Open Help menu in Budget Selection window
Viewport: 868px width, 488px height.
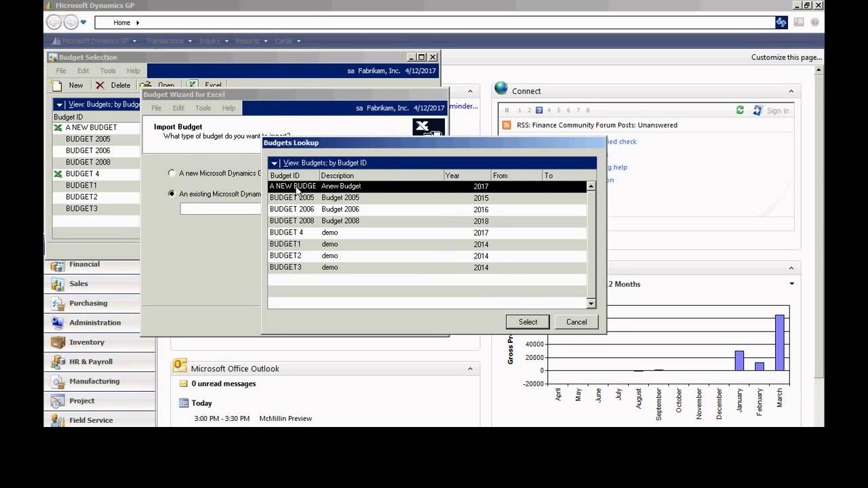point(134,70)
